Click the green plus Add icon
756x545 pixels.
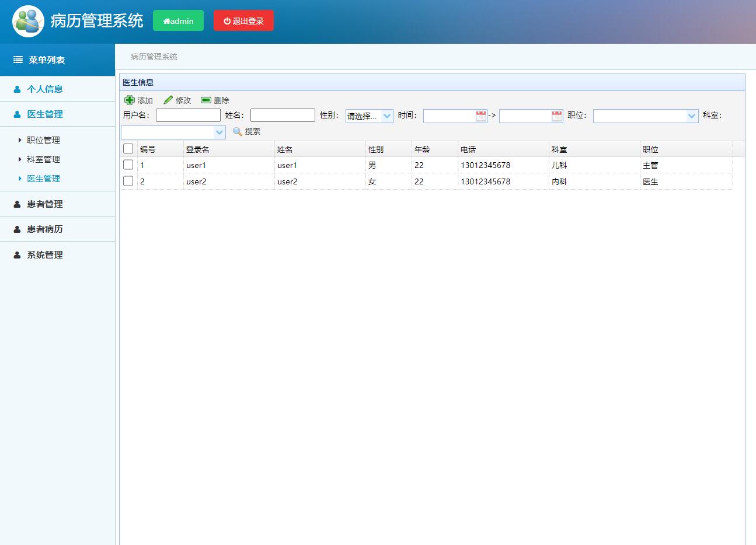click(130, 100)
